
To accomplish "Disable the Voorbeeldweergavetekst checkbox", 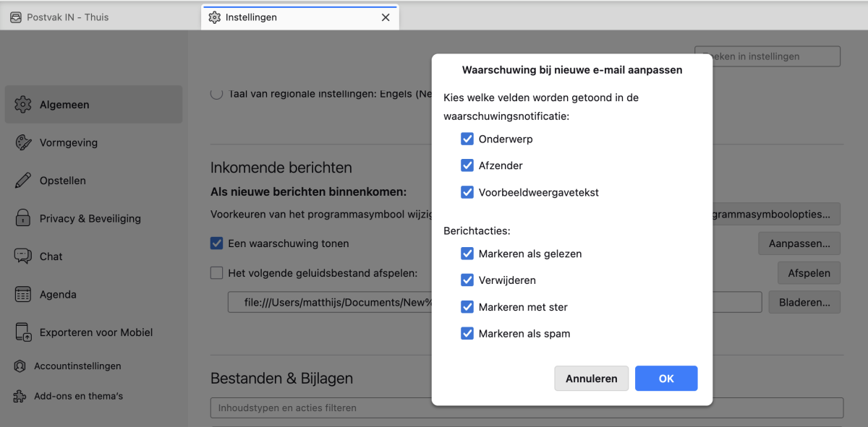I will click(467, 192).
